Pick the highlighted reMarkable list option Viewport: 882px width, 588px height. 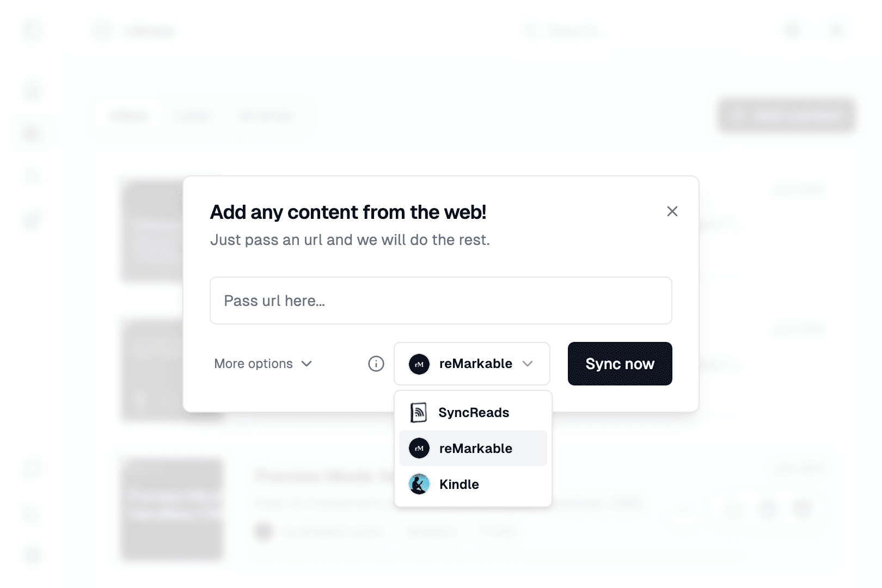point(475,449)
